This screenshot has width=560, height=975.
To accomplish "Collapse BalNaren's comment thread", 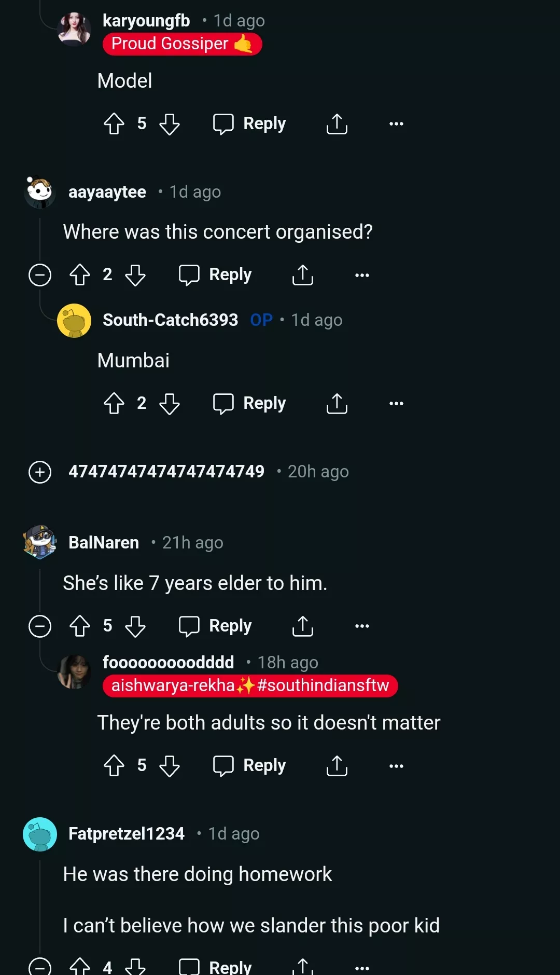I will (40, 626).
